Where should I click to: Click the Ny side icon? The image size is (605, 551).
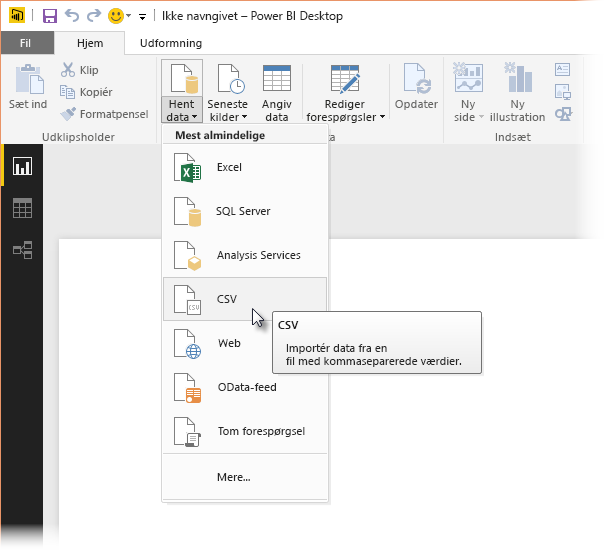tap(468, 77)
